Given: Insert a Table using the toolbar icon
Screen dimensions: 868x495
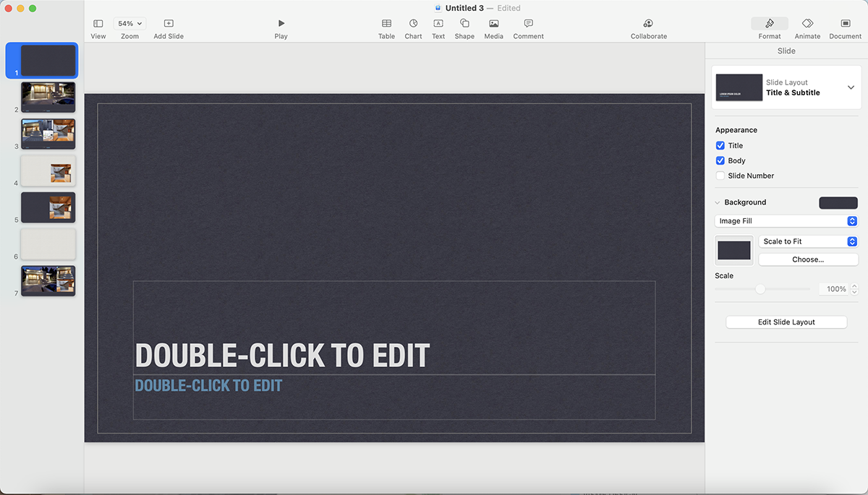Looking at the screenshot, I should point(386,27).
